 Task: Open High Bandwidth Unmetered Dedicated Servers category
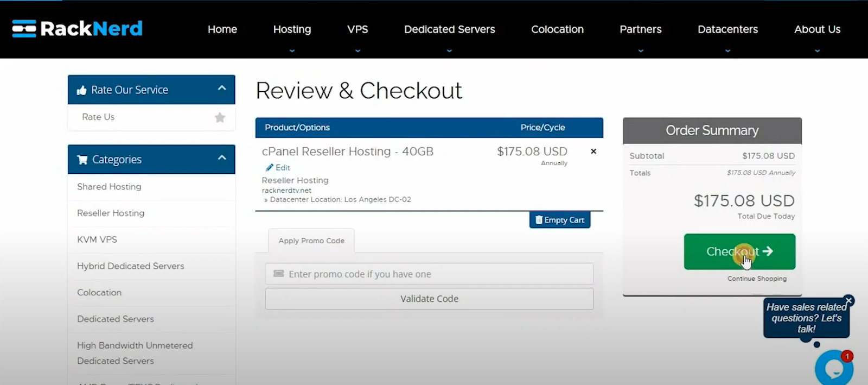coord(135,353)
